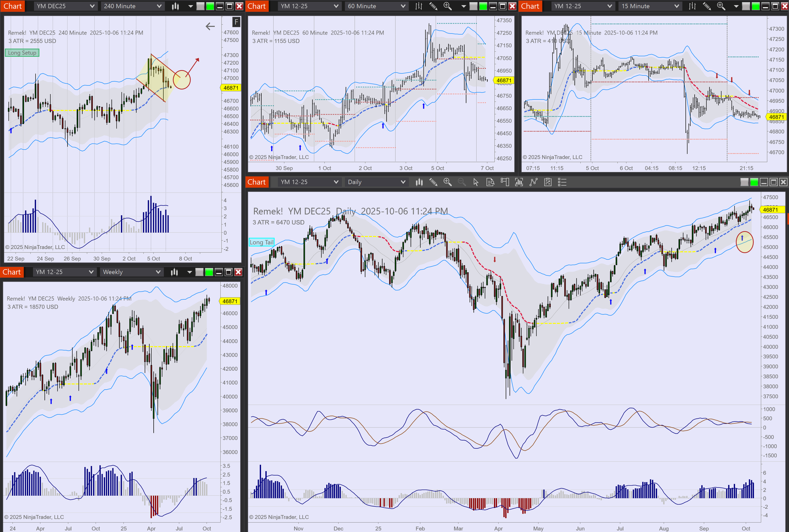Viewport: 789px width, 532px height.
Task: Click the Chart tab of Weekly window
Action: (x=12, y=272)
